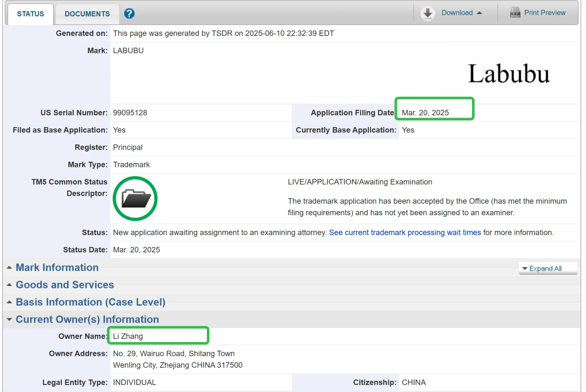Screen dimensions: 586x392
Task: Expand Basis Information (Case Level) section
Action: [x=91, y=302]
